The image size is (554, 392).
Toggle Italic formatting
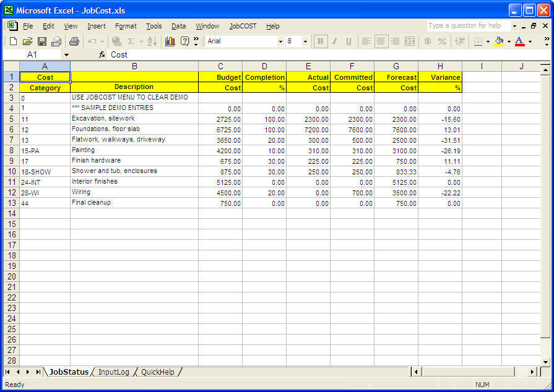[x=335, y=41]
